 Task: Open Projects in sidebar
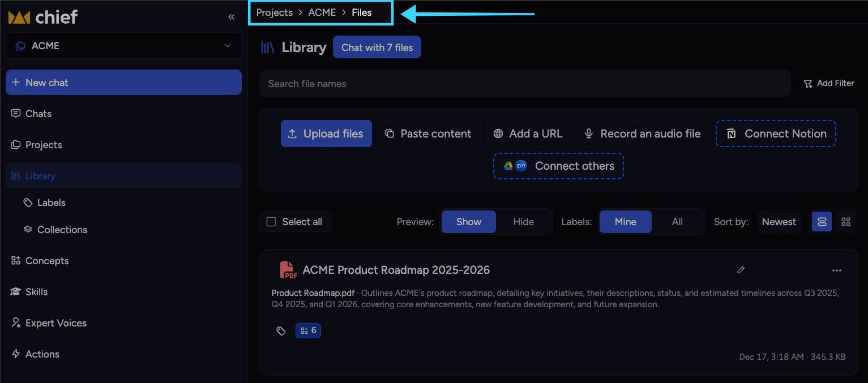[x=123, y=145]
